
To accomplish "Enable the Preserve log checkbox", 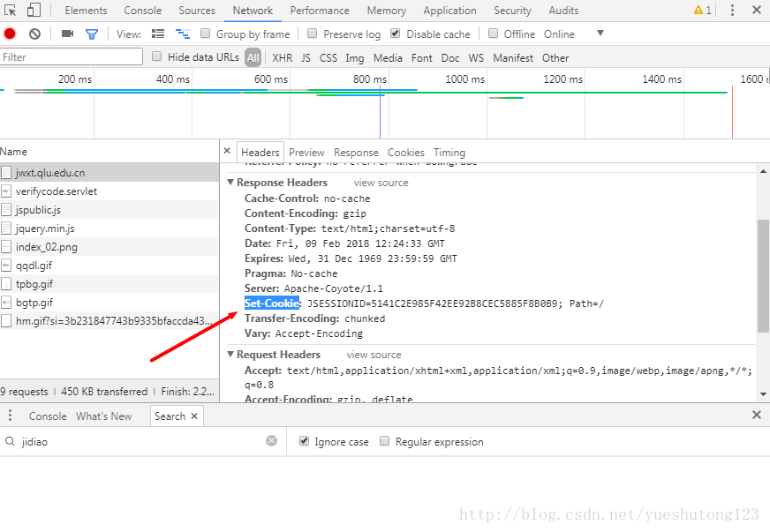I will point(313,34).
